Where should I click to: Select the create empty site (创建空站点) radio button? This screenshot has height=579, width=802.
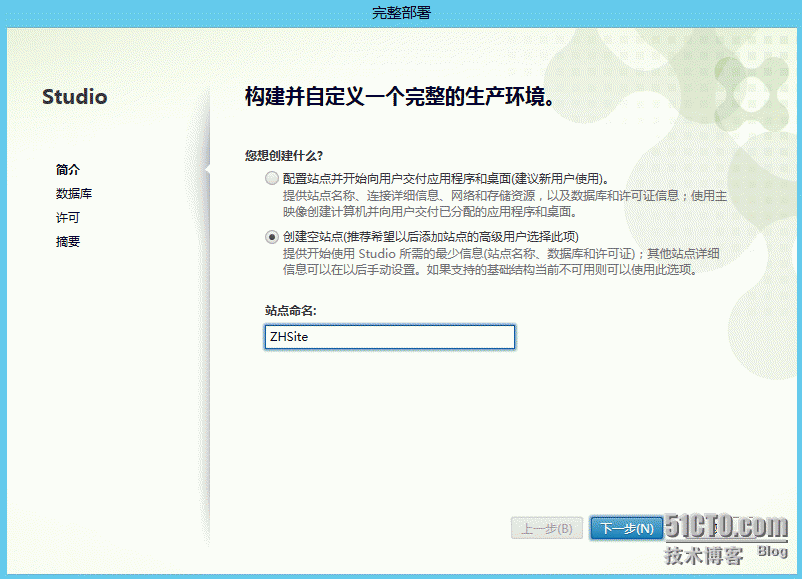click(272, 237)
